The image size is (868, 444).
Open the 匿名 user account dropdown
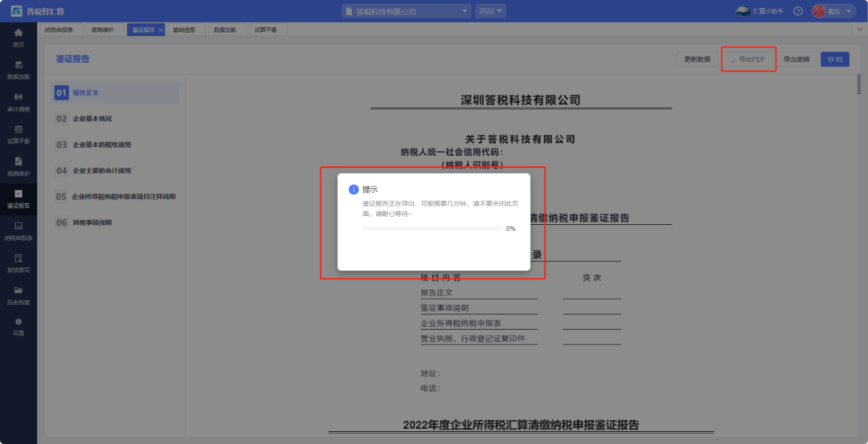pyautogui.click(x=833, y=11)
